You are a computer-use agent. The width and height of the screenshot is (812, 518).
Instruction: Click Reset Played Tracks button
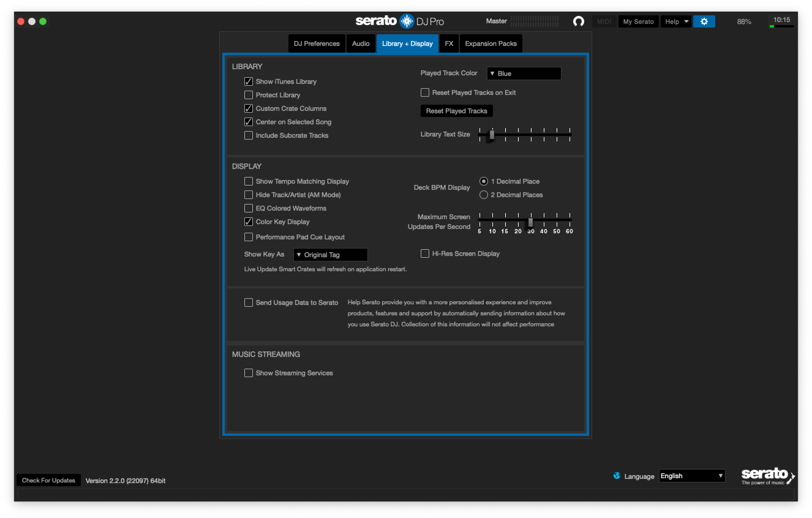(456, 111)
